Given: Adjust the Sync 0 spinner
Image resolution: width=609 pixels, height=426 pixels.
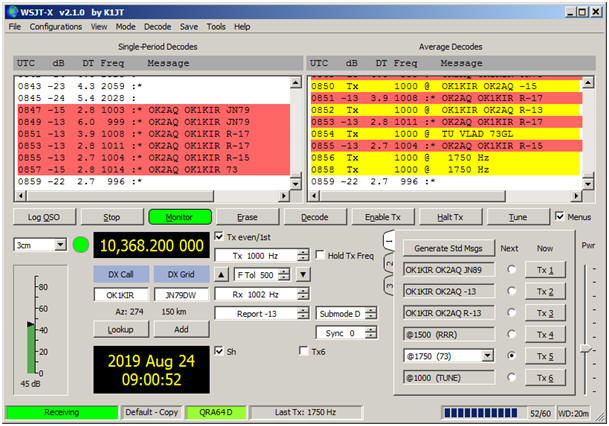Looking at the screenshot, I should (x=346, y=333).
